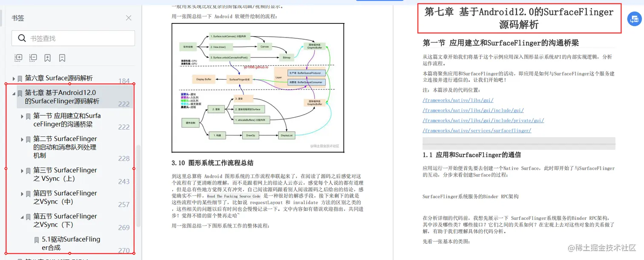644x260 pixels.
Task: Click the expand all bookmarks icon
Action: pyautogui.click(x=18, y=58)
